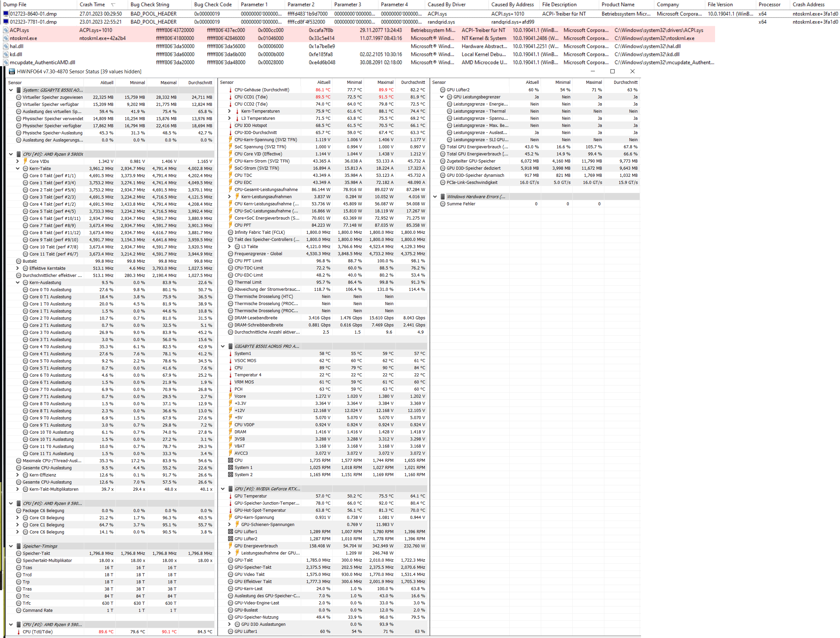
Task: Click the CPU (Tctl/Tdie) thermometer icon
Action: click(x=19, y=632)
